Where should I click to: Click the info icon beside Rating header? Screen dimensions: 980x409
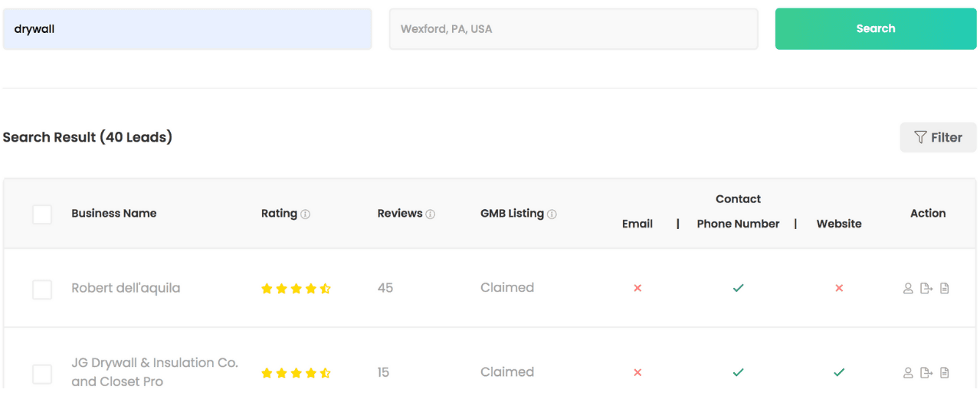click(306, 214)
